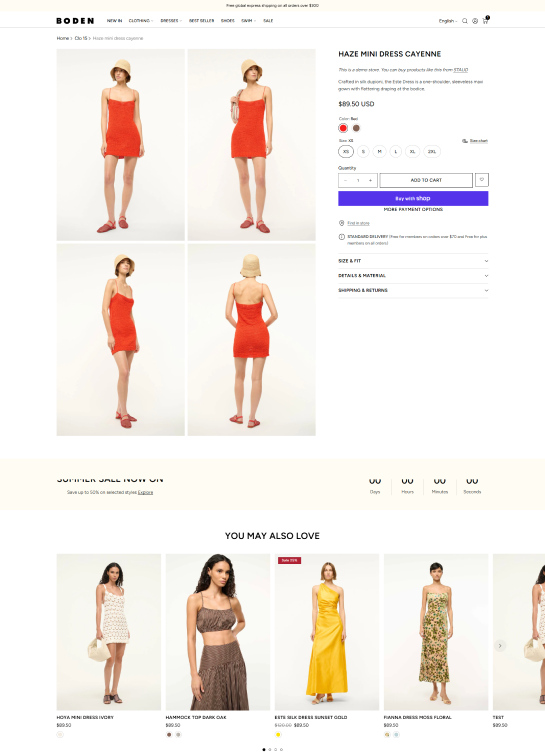This screenshot has height=752, width=545.
Task: Expand the Details & Material section
Action: click(x=413, y=276)
